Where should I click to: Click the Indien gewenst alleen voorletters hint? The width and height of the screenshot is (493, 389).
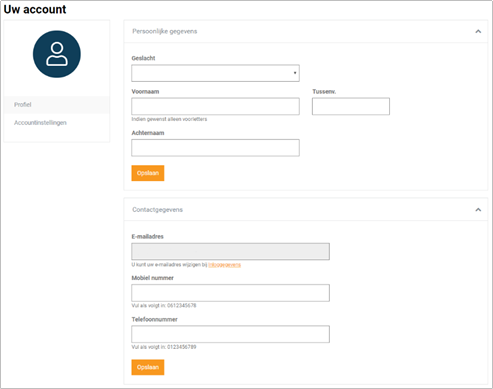point(169,119)
